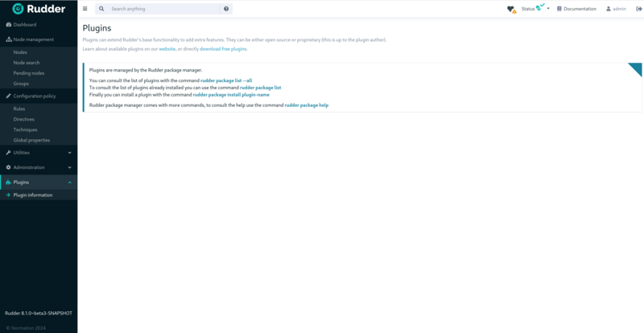Click the Dashboard gauge icon
This screenshot has height=333, width=644.
(x=8, y=25)
